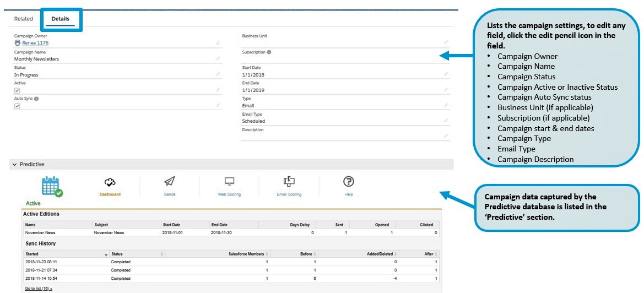This screenshot has height=293, width=644.
Task: Click the November News edition row
Action: (40, 233)
